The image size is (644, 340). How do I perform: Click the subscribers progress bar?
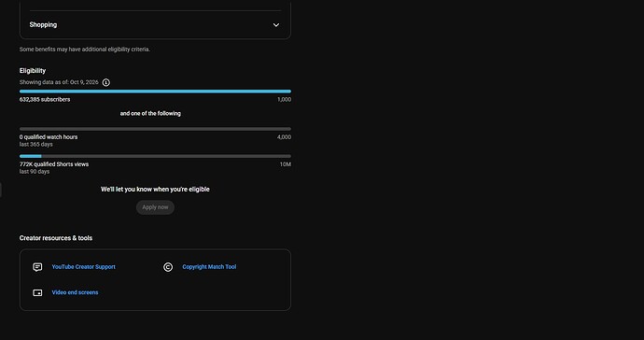(155, 92)
